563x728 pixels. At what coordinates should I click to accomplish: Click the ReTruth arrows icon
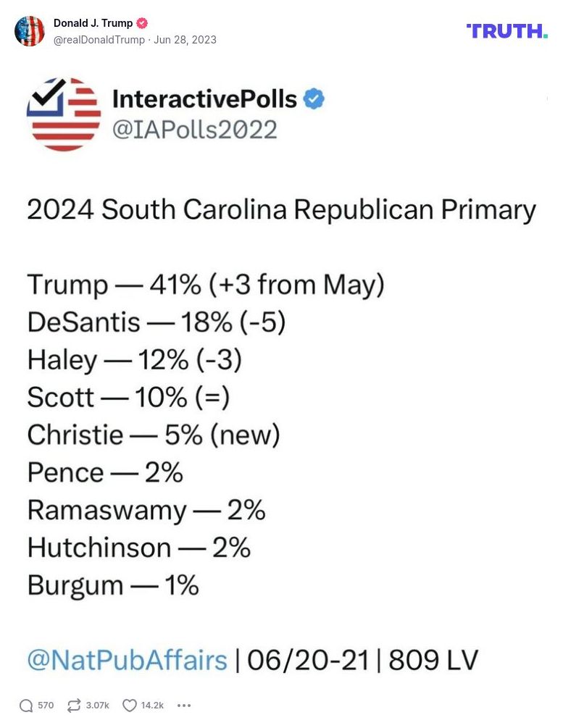pyautogui.click(x=73, y=706)
